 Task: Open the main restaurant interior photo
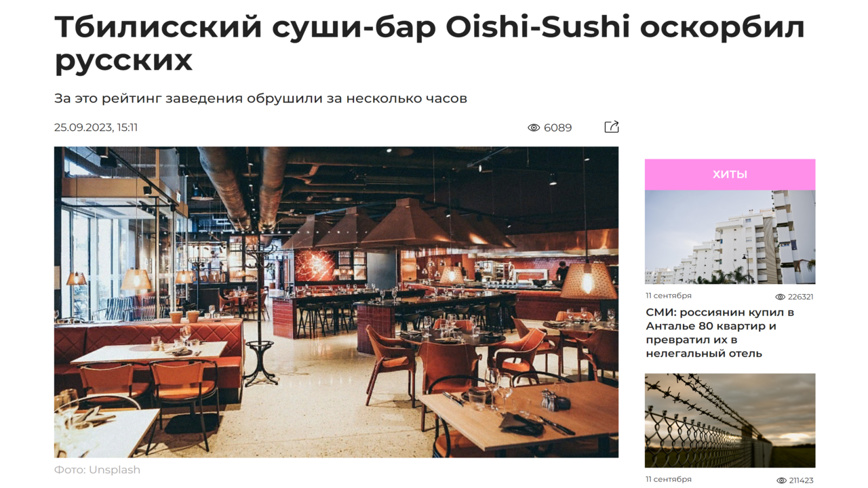point(336,302)
